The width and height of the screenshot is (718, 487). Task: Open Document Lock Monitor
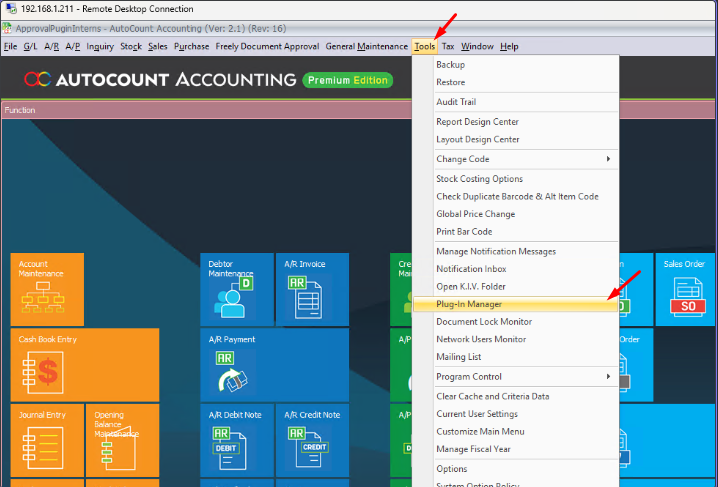[x=516, y=322]
